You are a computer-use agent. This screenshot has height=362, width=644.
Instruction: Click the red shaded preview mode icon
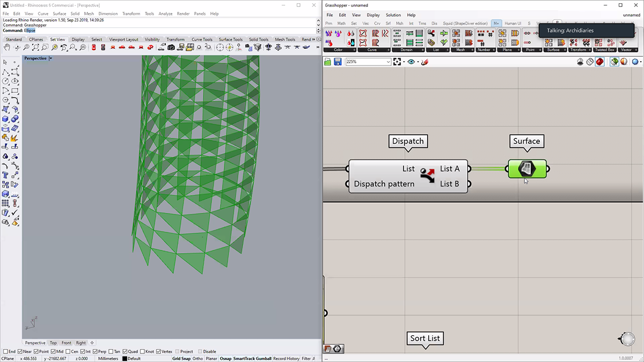coord(599,62)
